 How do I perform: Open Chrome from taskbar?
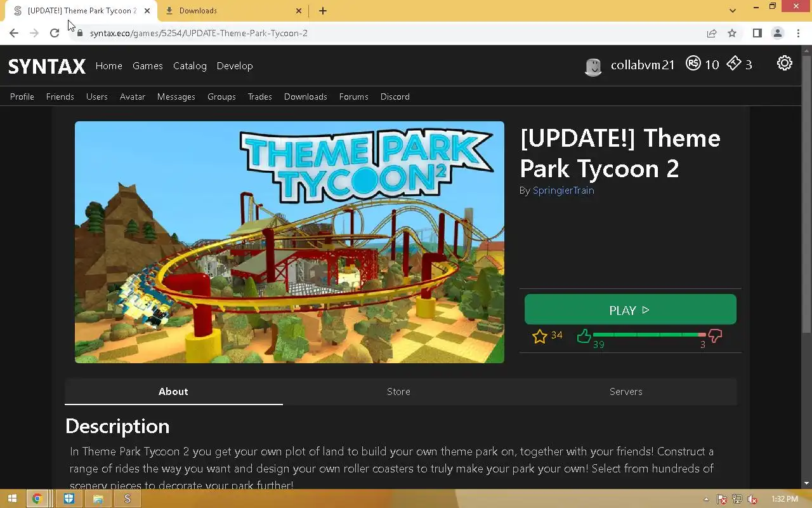click(37, 499)
